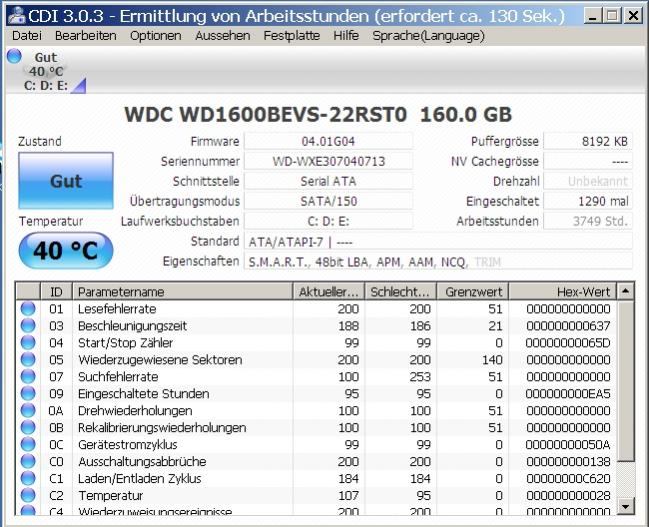Click the Laufwerksbuchstaben field C: D: E:
The height and width of the screenshot is (527, 649).
tap(328, 221)
